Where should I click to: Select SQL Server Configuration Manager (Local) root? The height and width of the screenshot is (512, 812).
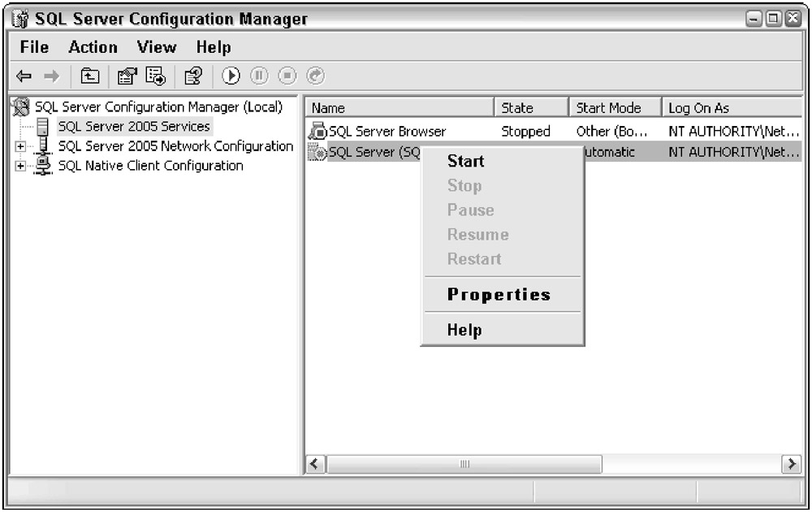pyautogui.click(x=158, y=107)
